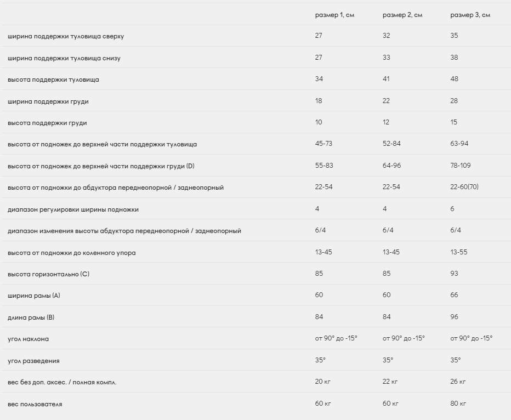This screenshot has width=511, height=420.
Task: Click the "диапазон регулировки ширины подножки" label
Action: (x=73, y=209)
